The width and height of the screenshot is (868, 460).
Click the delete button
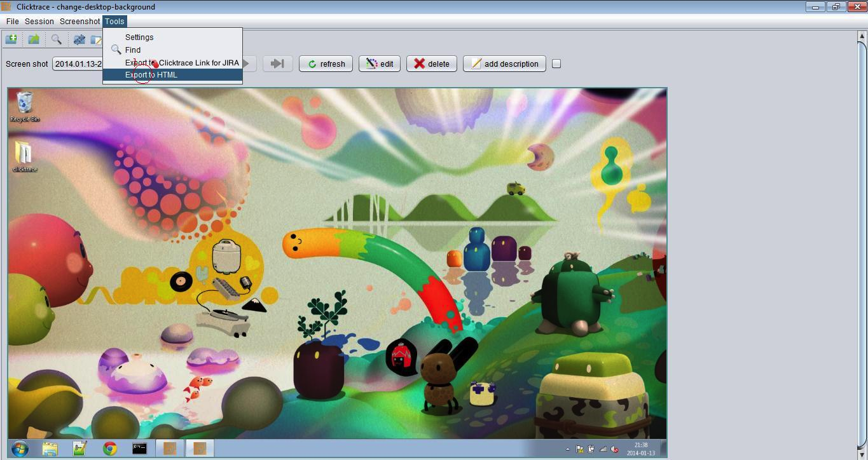click(432, 64)
